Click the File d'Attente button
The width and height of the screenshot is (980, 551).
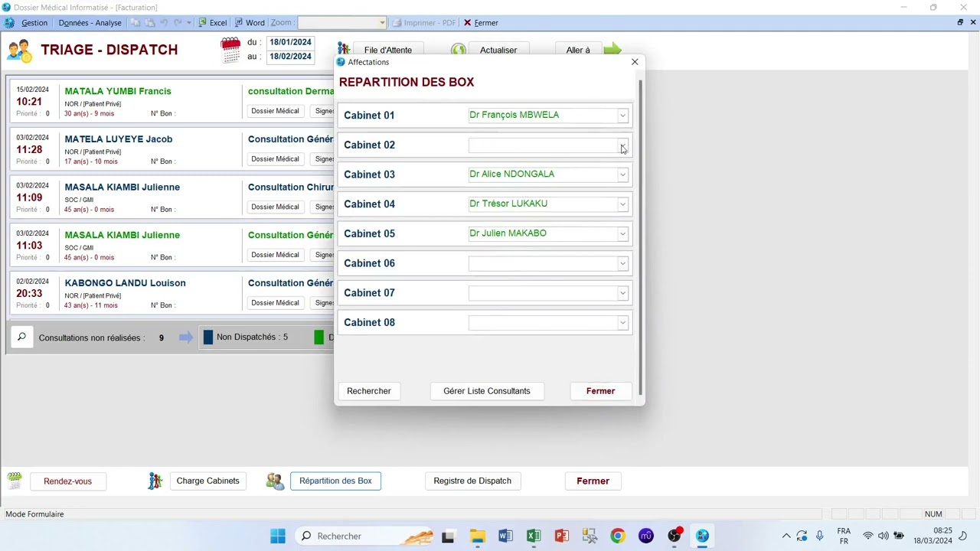pyautogui.click(x=388, y=51)
